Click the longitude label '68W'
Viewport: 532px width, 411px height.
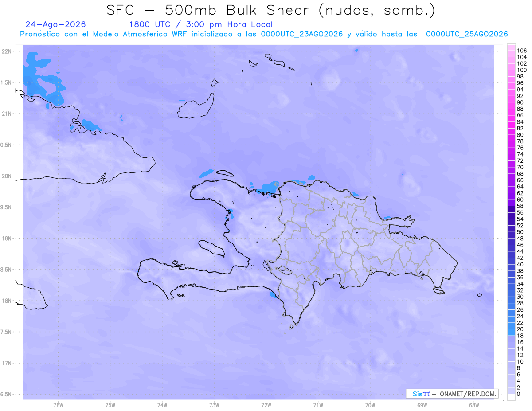474,405
